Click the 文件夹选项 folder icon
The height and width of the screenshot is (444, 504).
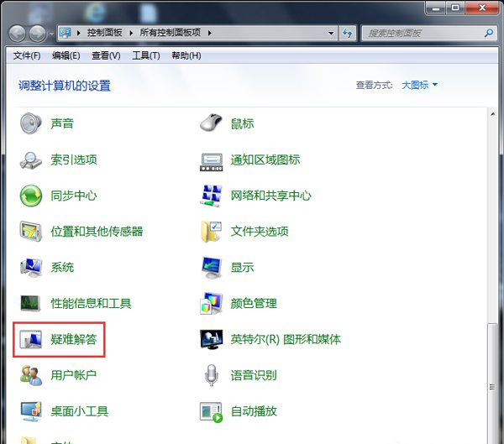coord(211,232)
